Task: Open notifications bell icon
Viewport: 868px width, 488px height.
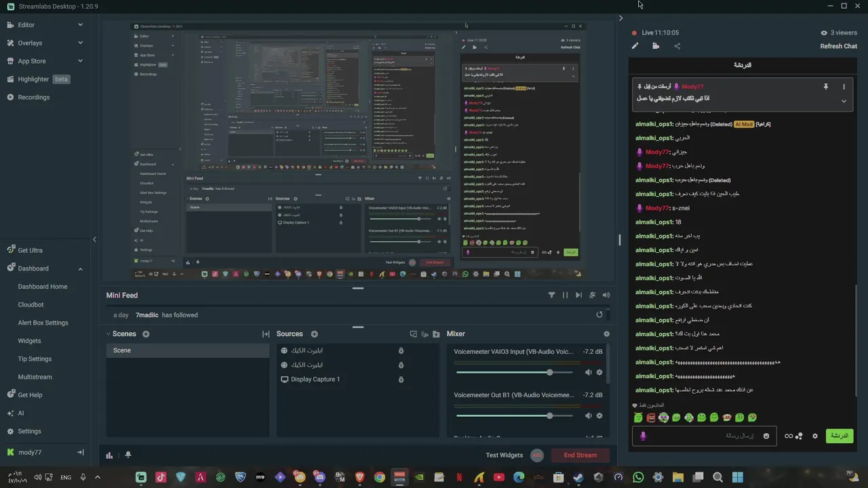Action: [128, 455]
